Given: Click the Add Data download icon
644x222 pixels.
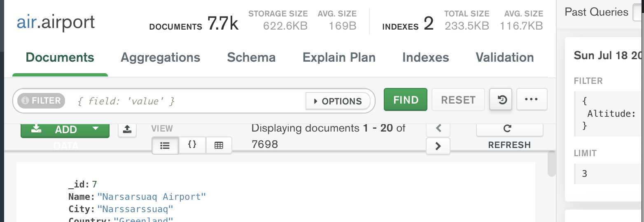Looking at the screenshot, I should coord(37,129).
